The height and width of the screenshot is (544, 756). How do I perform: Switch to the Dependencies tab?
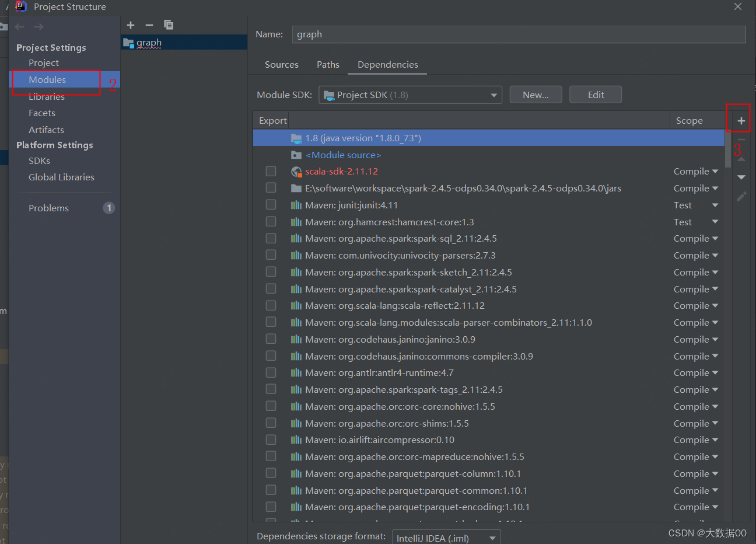pos(388,65)
